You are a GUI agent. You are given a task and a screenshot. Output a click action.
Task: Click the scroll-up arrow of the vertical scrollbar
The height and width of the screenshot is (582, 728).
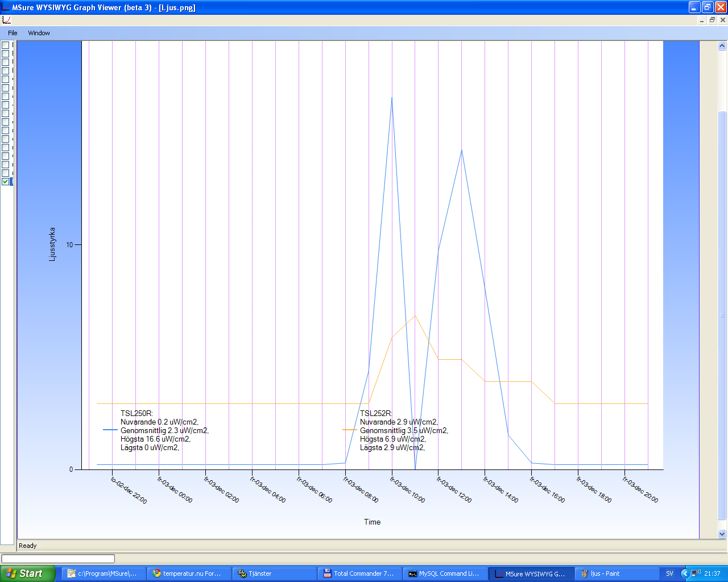point(722,46)
